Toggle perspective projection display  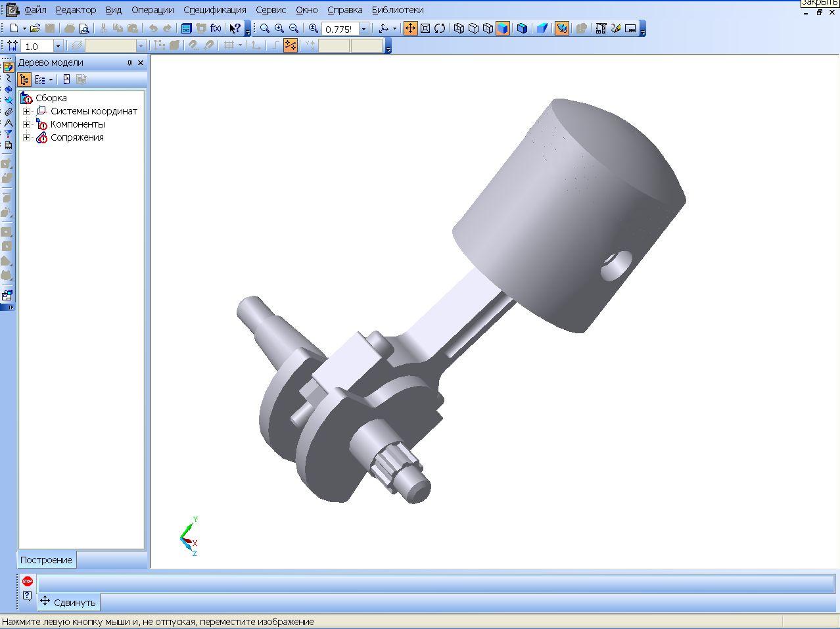(x=542, y=28)
